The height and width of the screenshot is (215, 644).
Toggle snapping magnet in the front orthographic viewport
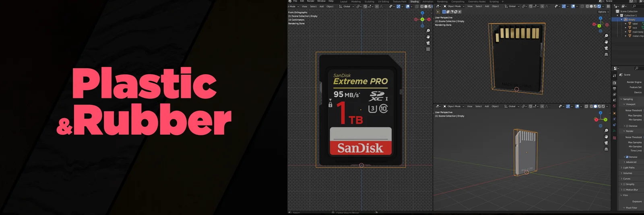click(366, 6)
